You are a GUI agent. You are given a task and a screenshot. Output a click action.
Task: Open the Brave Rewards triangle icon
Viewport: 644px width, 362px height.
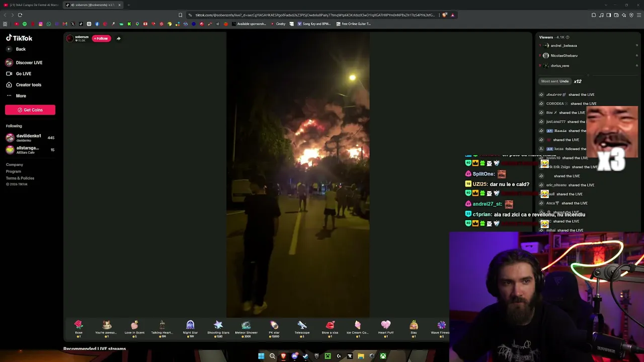pyautogui.click(x=452, y=15)
